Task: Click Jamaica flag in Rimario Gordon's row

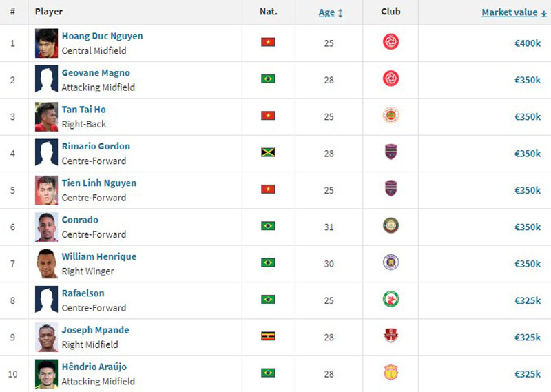Action: pyautogui.click(x=268, y=152)
